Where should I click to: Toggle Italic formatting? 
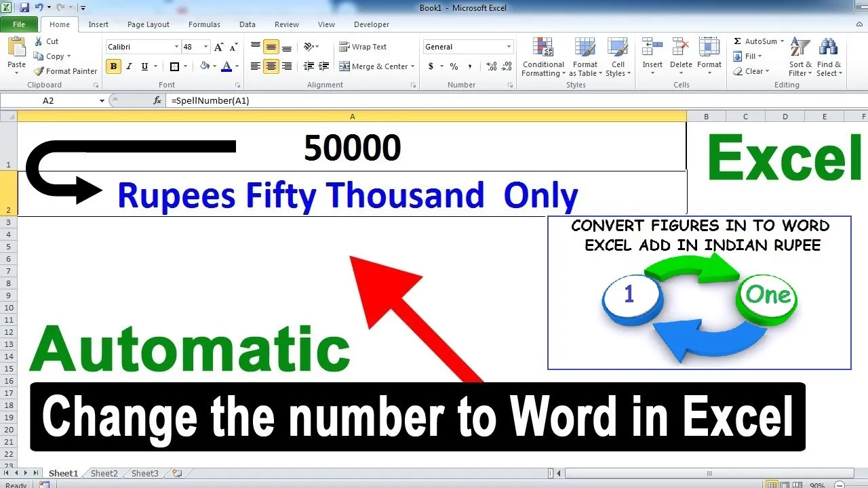coord(129,66)
